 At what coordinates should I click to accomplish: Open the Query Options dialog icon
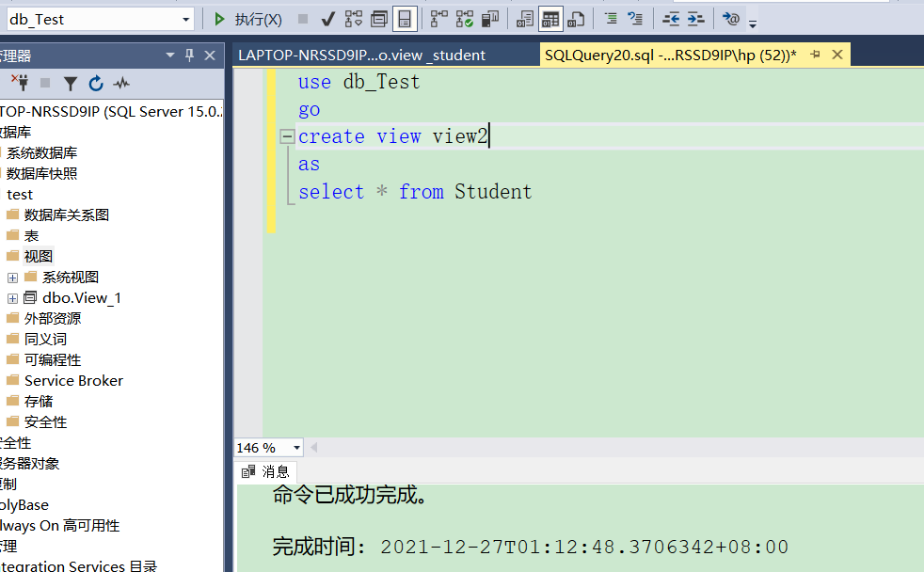379,20
